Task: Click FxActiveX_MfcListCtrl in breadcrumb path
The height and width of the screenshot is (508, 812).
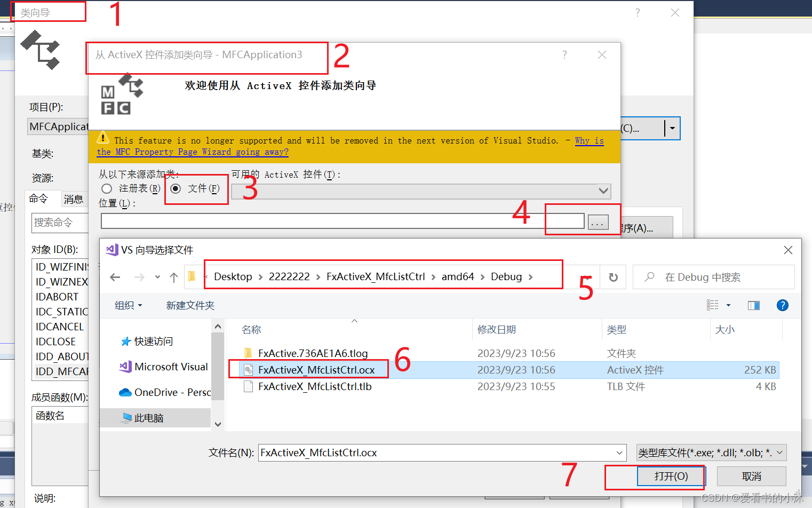Action: point(376,276)
